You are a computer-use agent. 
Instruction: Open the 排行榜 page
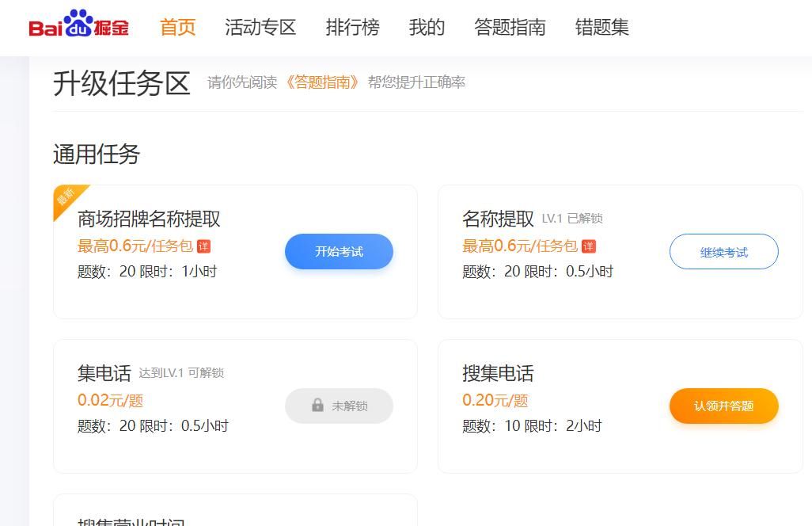pyautogui.click(x=351, y=28)
